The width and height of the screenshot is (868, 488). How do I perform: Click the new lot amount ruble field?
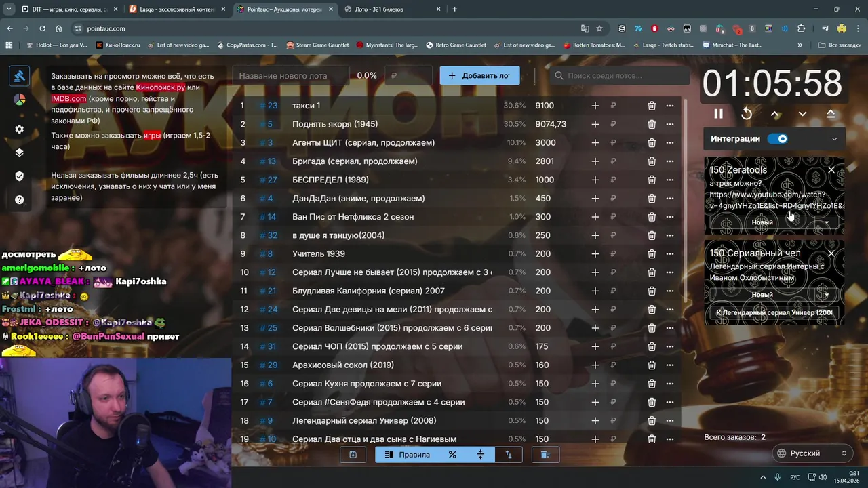pyautogui.click(x=408, y=76)
